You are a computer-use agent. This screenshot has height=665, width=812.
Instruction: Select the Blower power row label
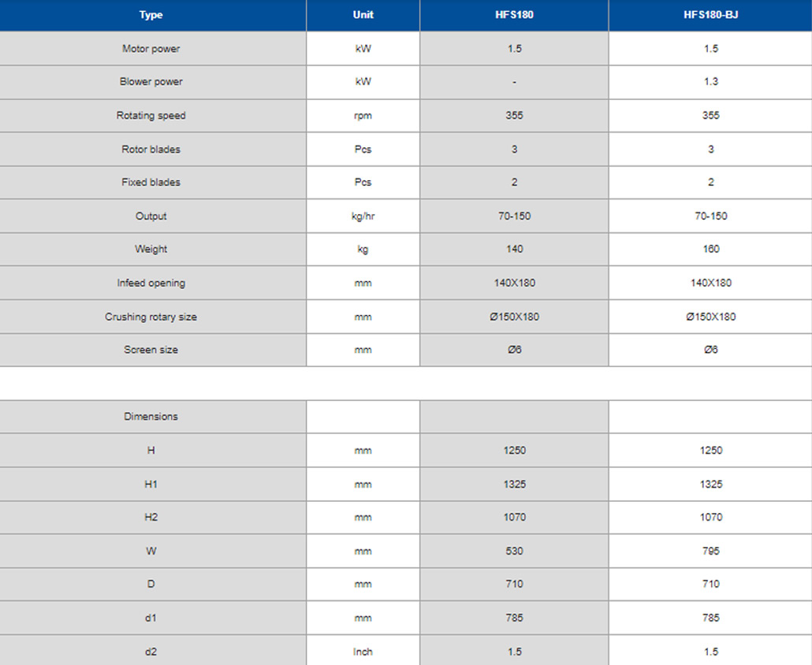pyautogui.click(x=151, y=82)
